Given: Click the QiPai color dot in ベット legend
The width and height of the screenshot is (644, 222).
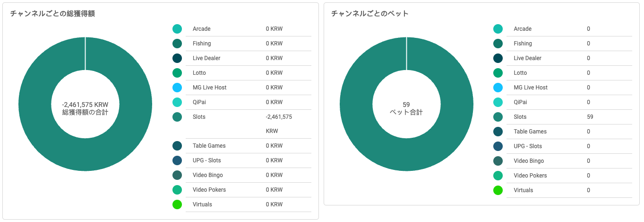Looking at the screenshot, I should [498, 102].
